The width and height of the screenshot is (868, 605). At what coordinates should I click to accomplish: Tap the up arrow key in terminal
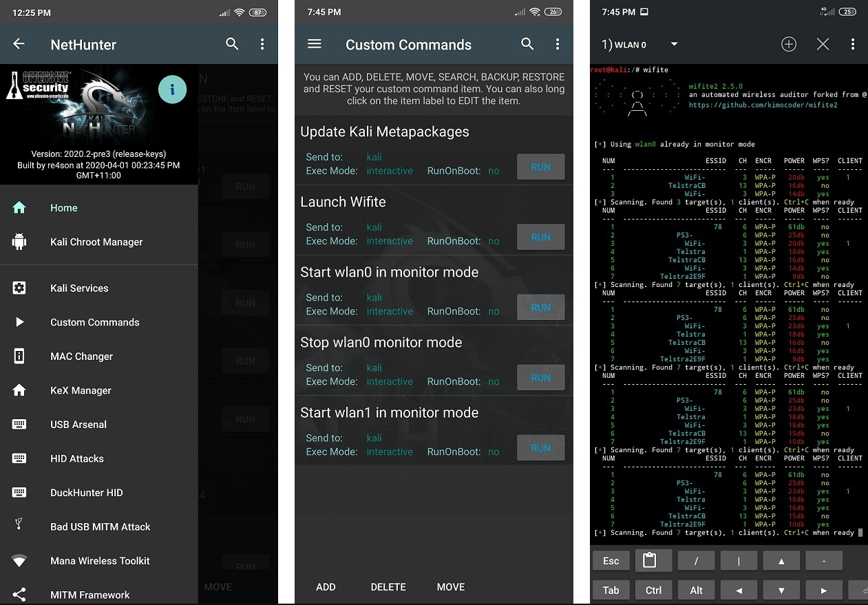click(x=781, y=561)
